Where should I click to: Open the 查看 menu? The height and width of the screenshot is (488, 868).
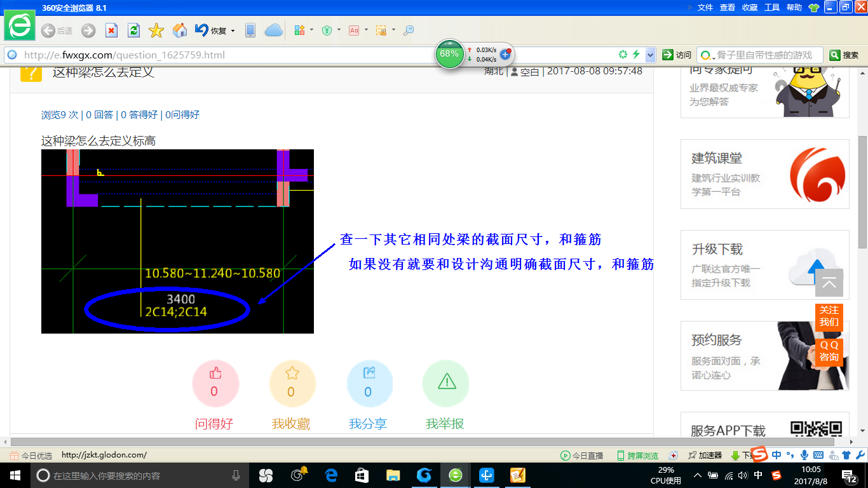coord(728,8)
